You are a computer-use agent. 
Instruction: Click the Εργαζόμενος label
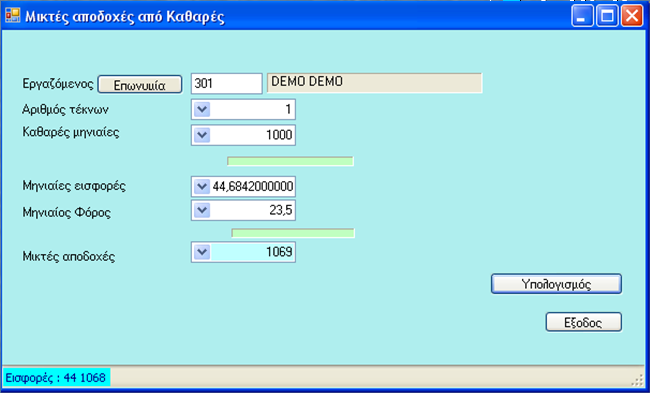coord(58,84)
